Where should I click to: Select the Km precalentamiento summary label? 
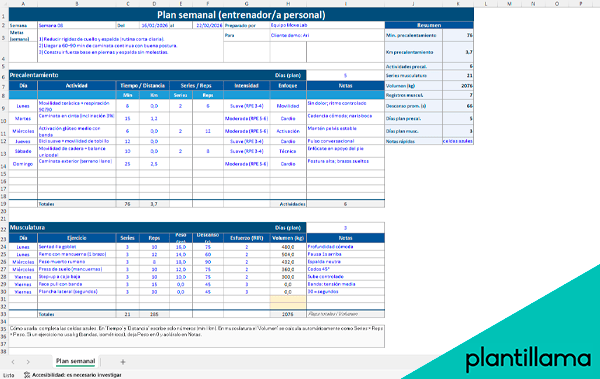click(414, 52)
